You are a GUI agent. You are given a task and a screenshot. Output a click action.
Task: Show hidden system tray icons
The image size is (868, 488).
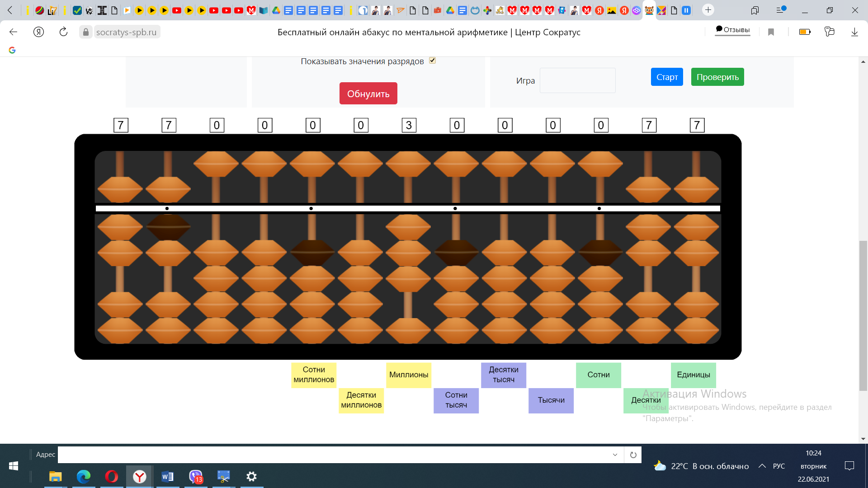click(762, 466)
